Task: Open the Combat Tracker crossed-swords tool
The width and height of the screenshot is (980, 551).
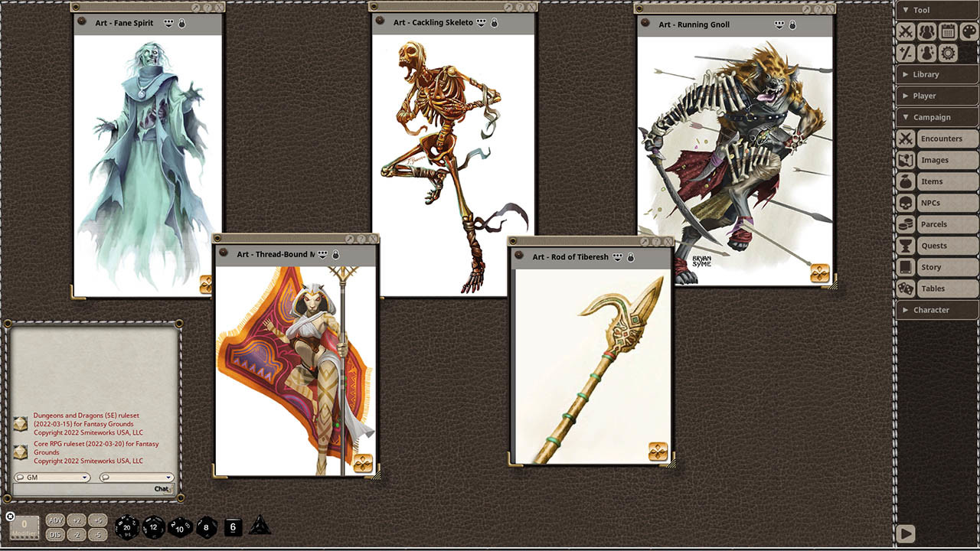Action: (906, 31)
